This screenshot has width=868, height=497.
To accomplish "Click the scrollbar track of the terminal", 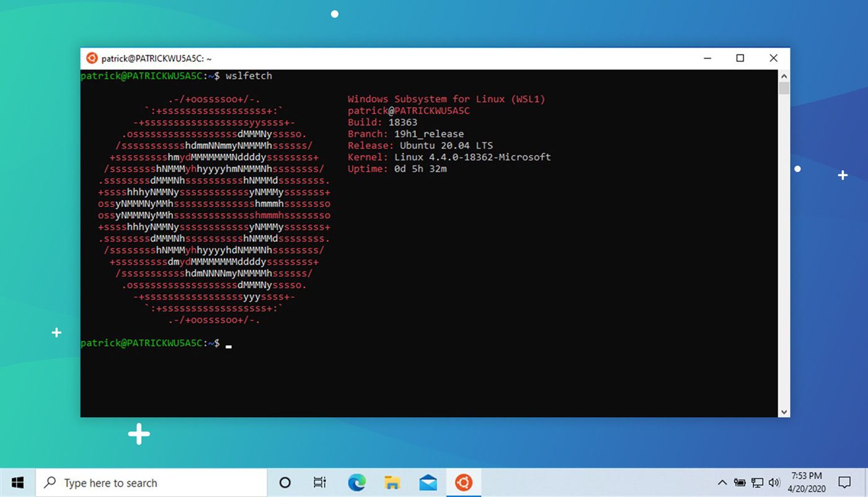I will point(783,248).
